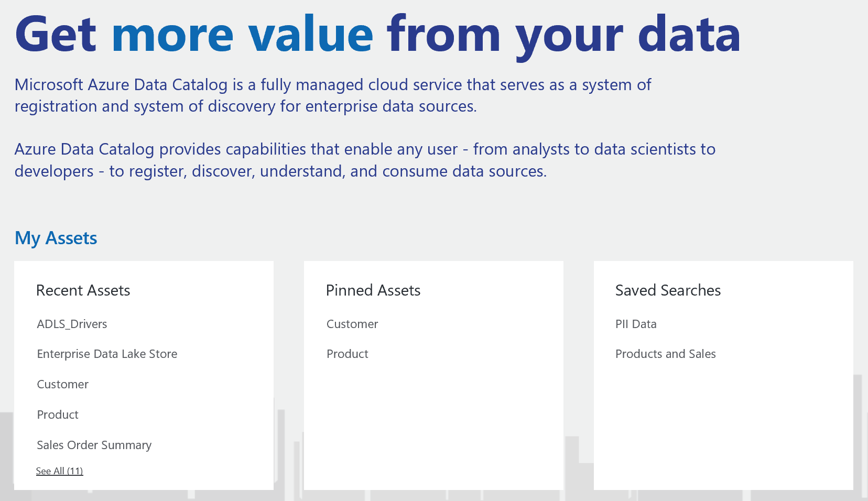Screen dimensions: 868x501
Task: Click the Pinned Assets card heading
Action: point(373,290)
